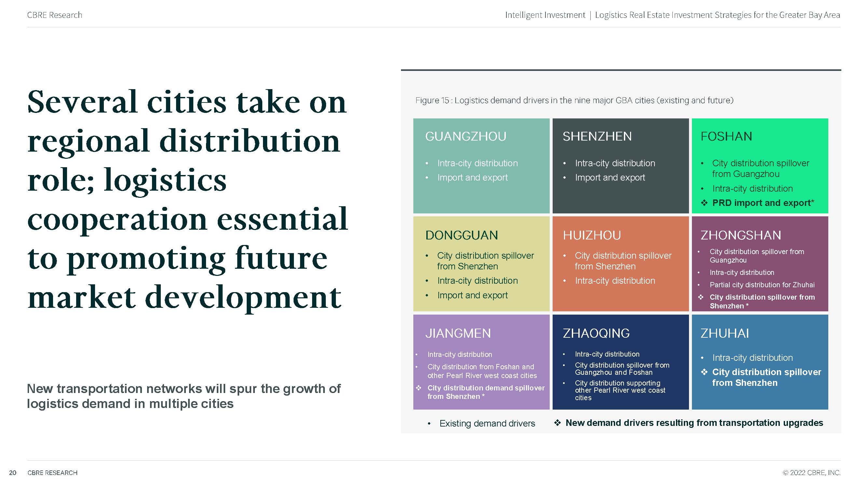The height and width of the screenshot is (488, 868).
Task: Click the Foshan heading text
Action: 726,136
